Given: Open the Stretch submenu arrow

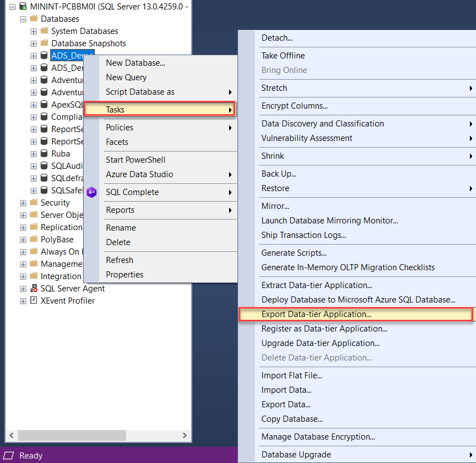Looking at the screenshot, I should click(471, 88).
